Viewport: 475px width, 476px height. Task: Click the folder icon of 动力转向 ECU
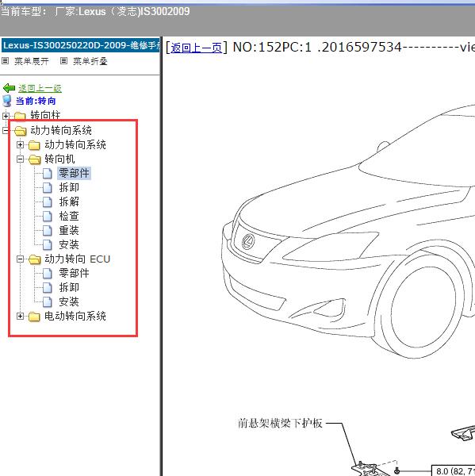(35, 259)
